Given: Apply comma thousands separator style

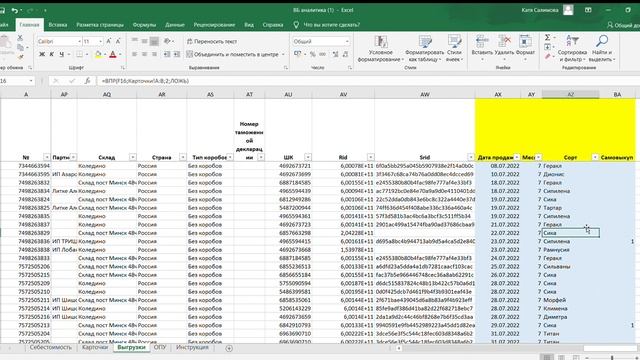Looking at the screenshot, I should pyautogui.click(x=322, y=54).
